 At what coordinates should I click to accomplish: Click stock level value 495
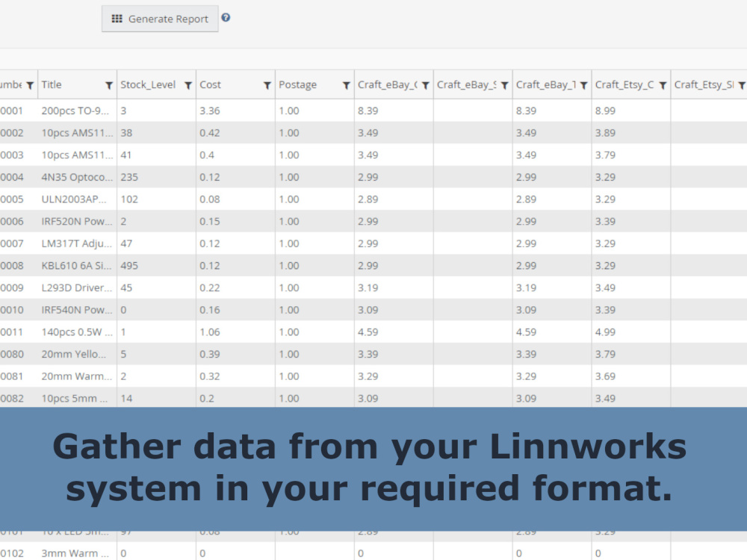129,266
